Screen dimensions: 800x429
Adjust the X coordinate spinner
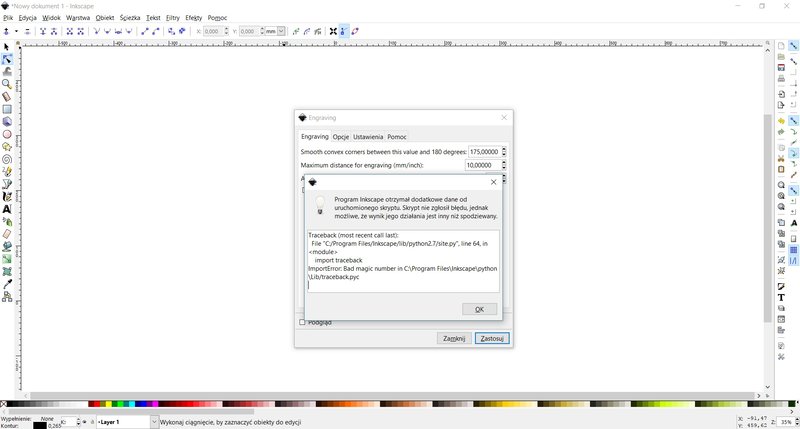pos(227,31)
